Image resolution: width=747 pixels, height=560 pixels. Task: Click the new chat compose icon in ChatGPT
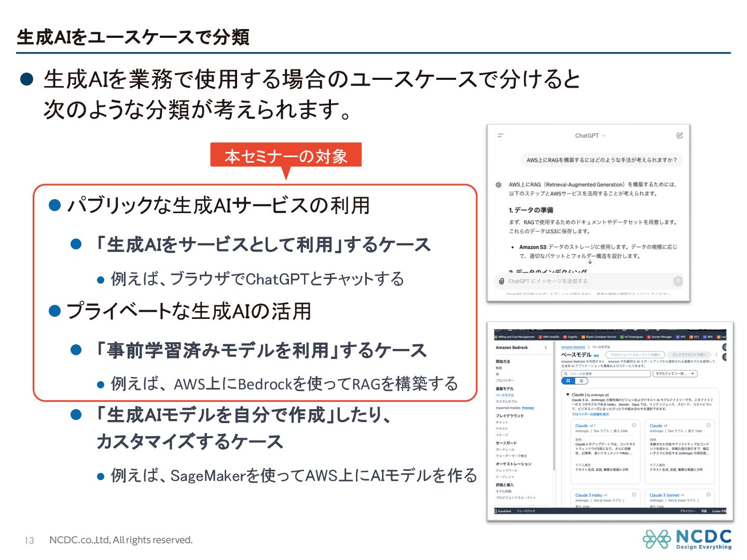point(680,135)
